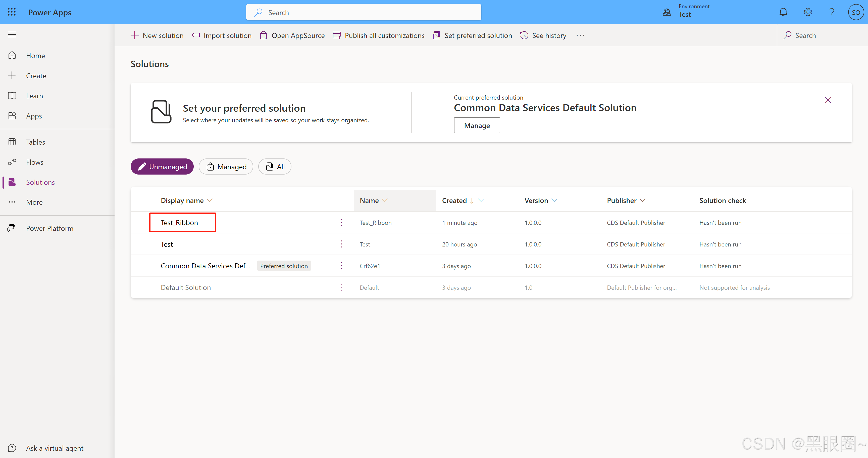Viewport: 868px width, 458px height.
Task: Select the Managed solutions filter
Action: pos(226,166)
